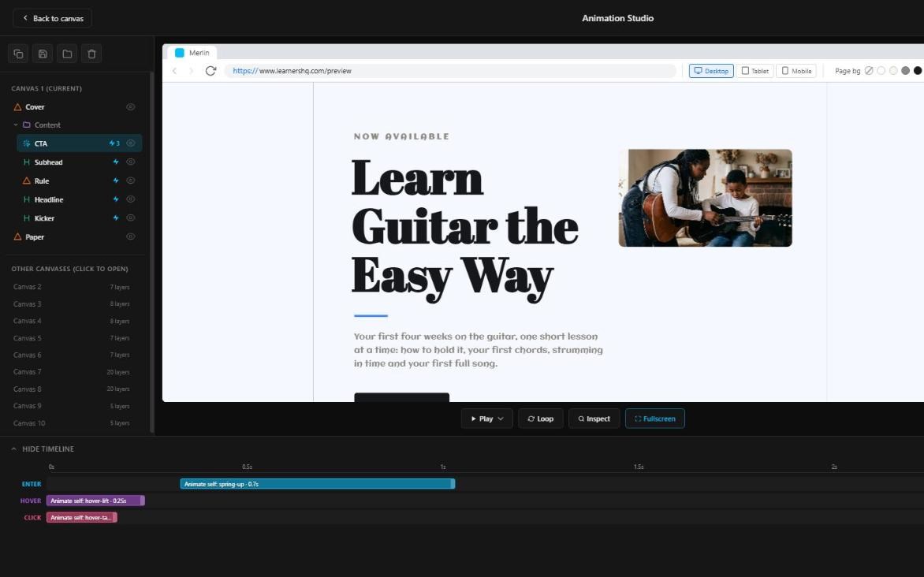Click the preview URL address field
This screenshot has width=924, height=577.
click(x=450, y=71)
